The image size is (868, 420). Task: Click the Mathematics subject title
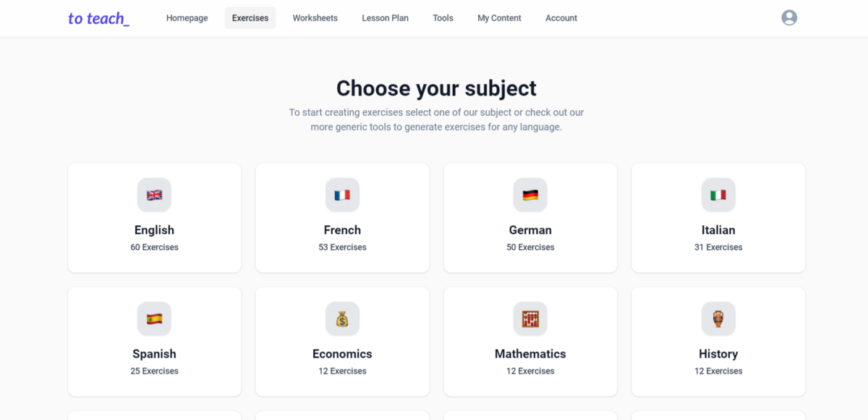pos(530,354)
